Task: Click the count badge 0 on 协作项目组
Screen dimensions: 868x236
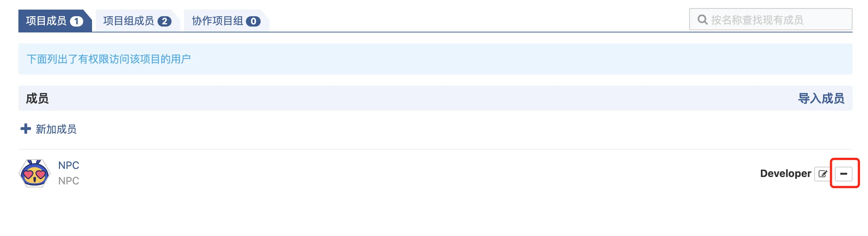Action: pyautogui.click(x=253, y=21)
